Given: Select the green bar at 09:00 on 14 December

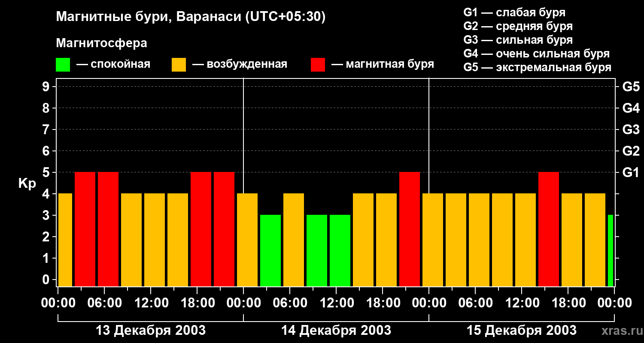Looking at the screenshot, I should 317,250.
